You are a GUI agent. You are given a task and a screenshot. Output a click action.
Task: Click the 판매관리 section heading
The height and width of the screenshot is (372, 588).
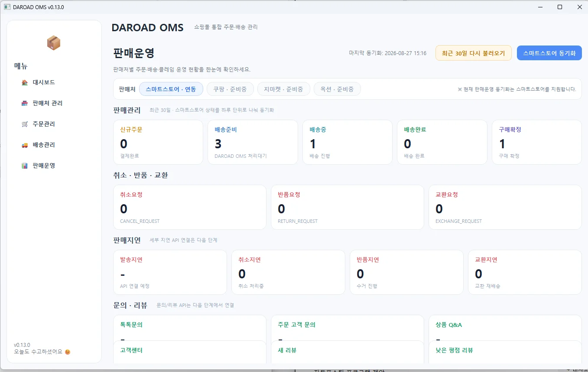[127, 110]
